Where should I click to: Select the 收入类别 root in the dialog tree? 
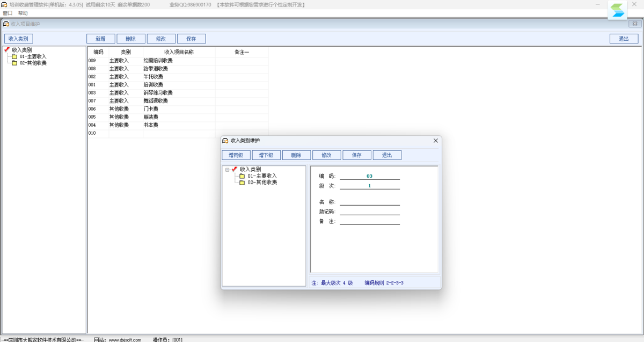[x=250, y=169]
